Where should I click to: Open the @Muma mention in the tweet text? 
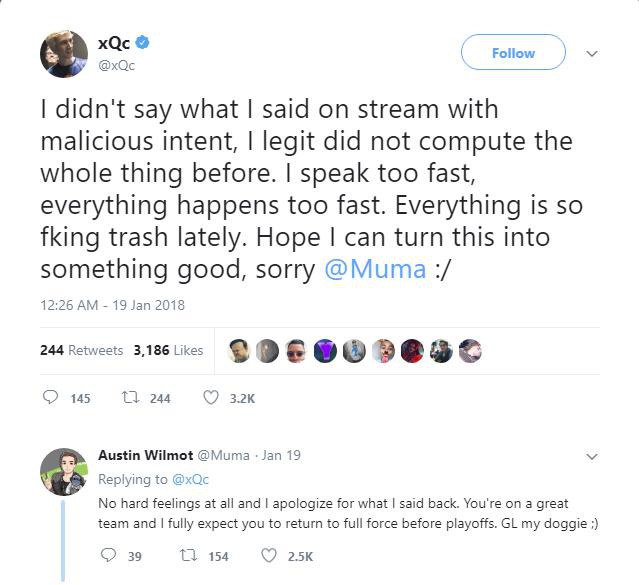(x=375, y=269)
